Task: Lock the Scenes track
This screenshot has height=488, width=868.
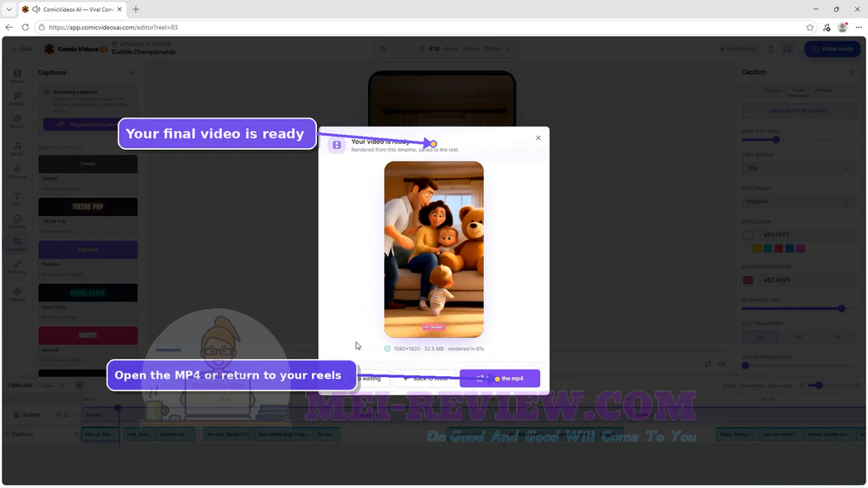Action: 66,414
